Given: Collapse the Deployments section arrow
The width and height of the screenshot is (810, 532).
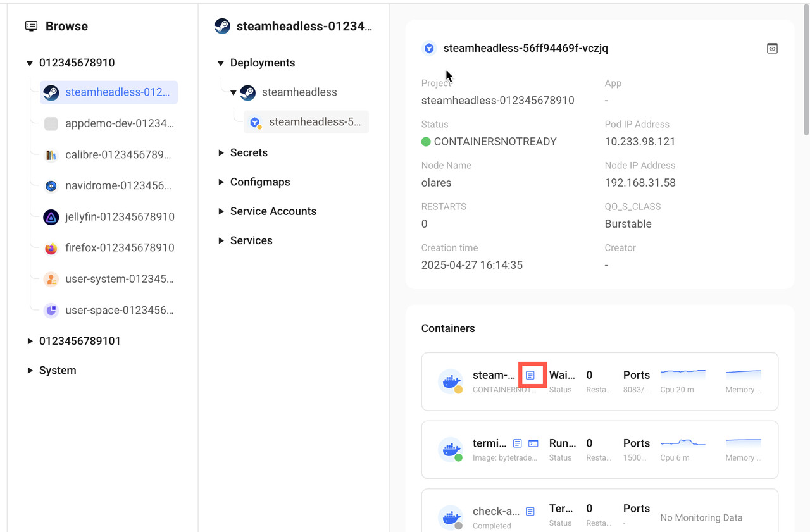Looking at the screenshot, I should tap(221, 63).
